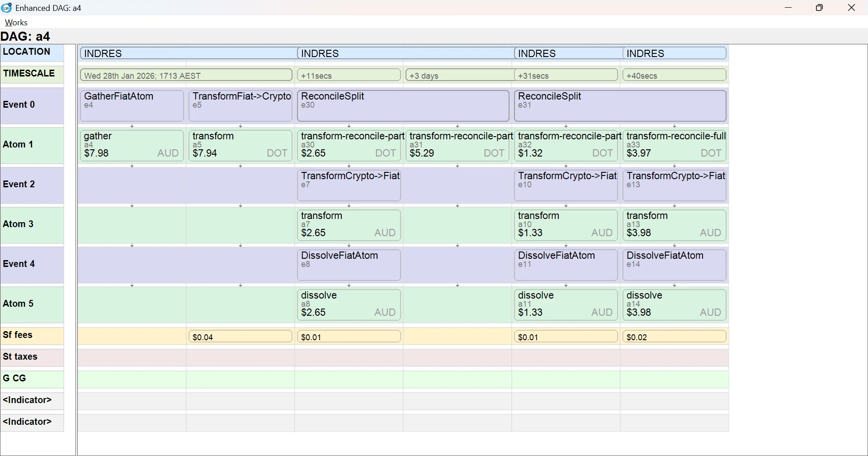The height and width of the screenshot is (456, 868).
Task: Select the GatherFiatAtom e4 event box
Action: (x=132, y=106)
